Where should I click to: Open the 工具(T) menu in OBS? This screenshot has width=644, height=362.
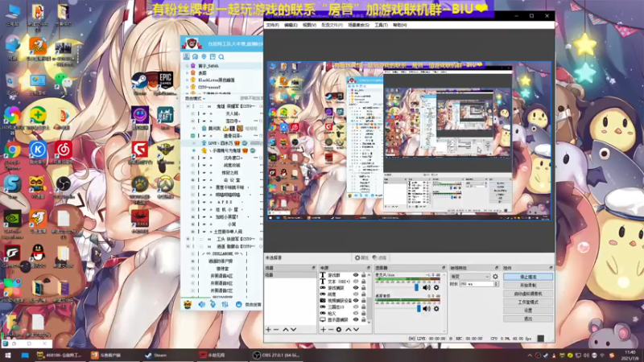pyautogui.click(x=381, y=25)
